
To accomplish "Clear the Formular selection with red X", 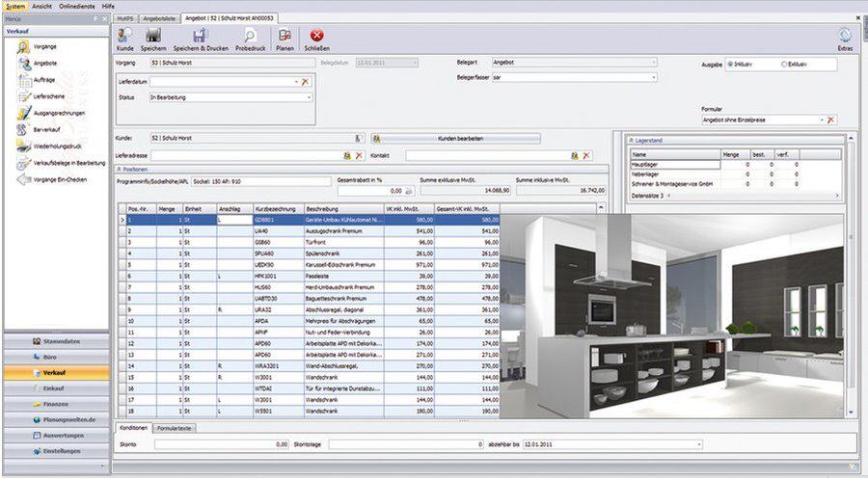I will pos(831,120).
